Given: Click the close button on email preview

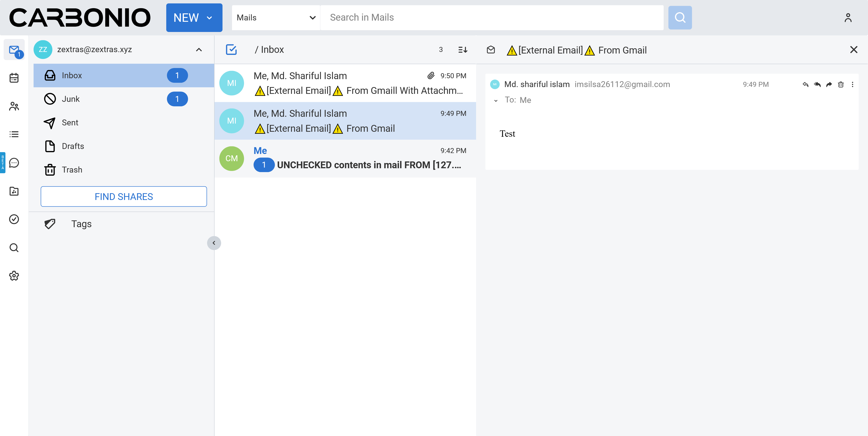Looking at the screenshot, I should [x=854, y=49].
